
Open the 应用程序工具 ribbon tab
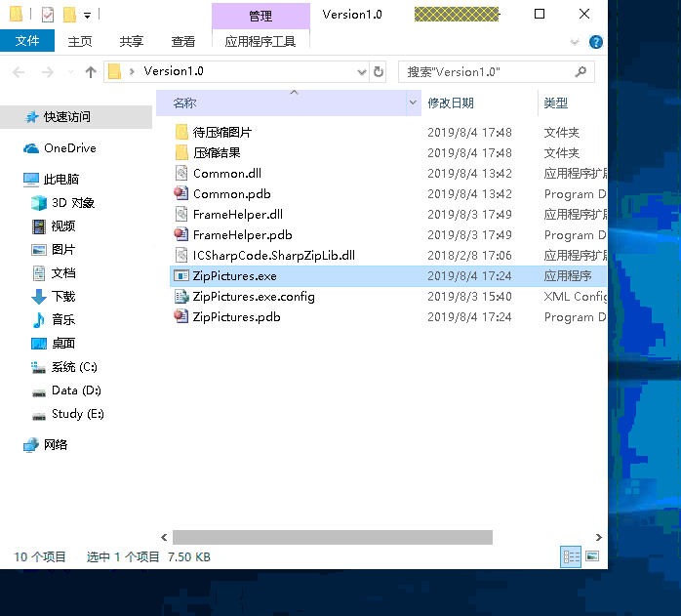(x=260, y=41)
